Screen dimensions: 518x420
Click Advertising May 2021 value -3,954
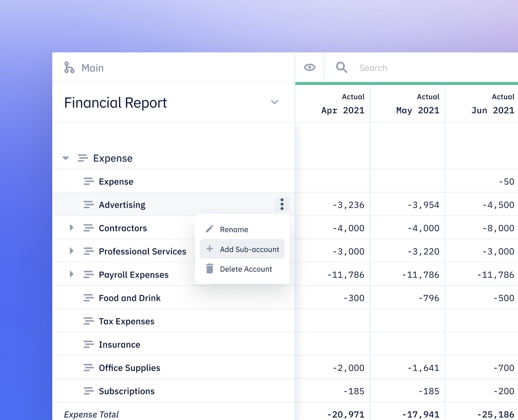(423, 205)
